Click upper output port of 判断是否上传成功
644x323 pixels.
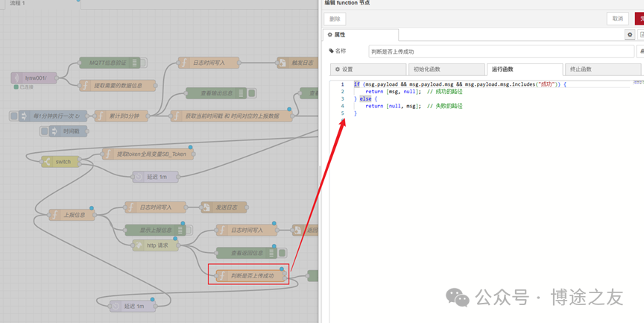tap(285, 273)
